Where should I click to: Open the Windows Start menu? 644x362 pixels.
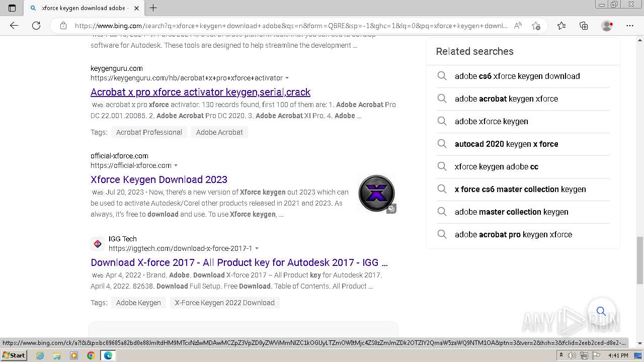pos(14,355)
